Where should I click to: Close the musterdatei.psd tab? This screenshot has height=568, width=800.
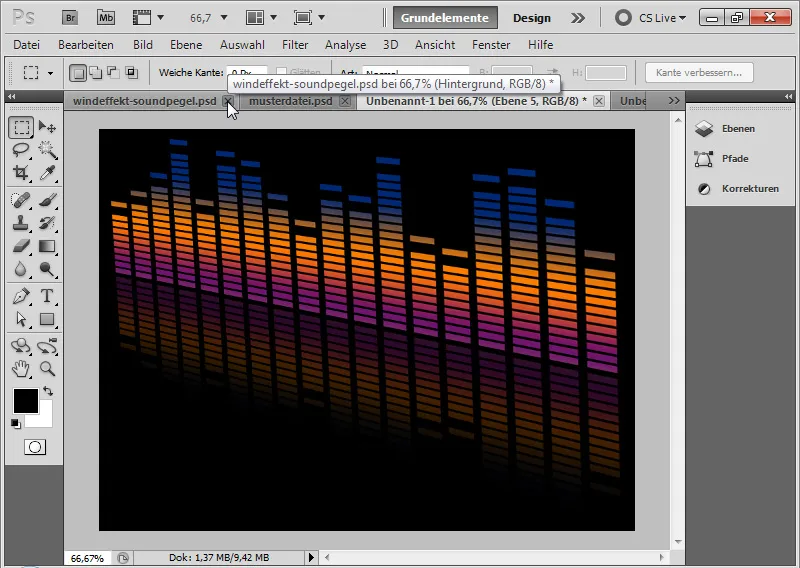345,101
